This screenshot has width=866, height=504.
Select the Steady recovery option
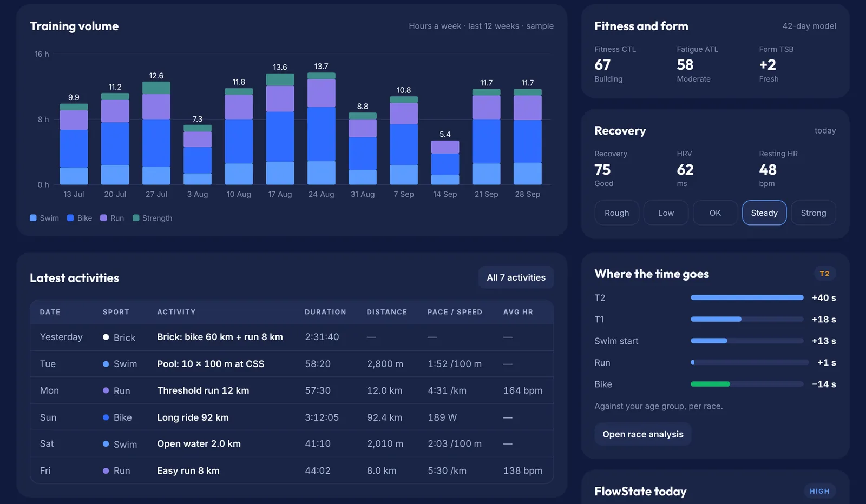764,213
